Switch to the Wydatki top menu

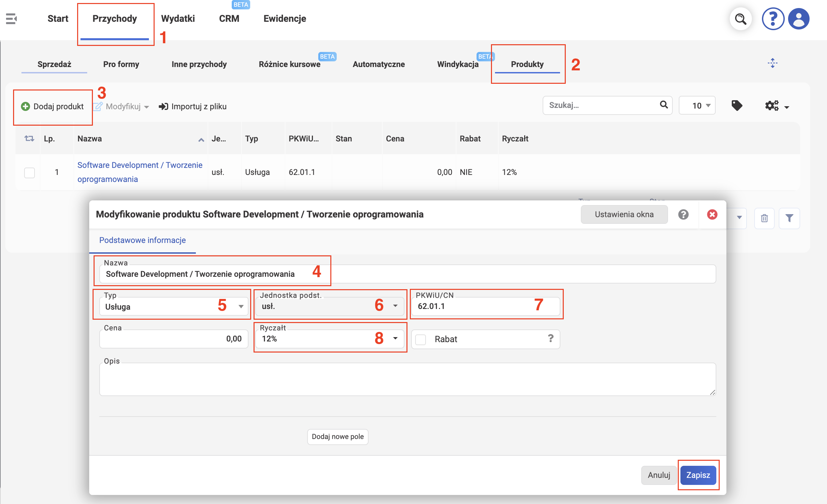tap(178, 18)
